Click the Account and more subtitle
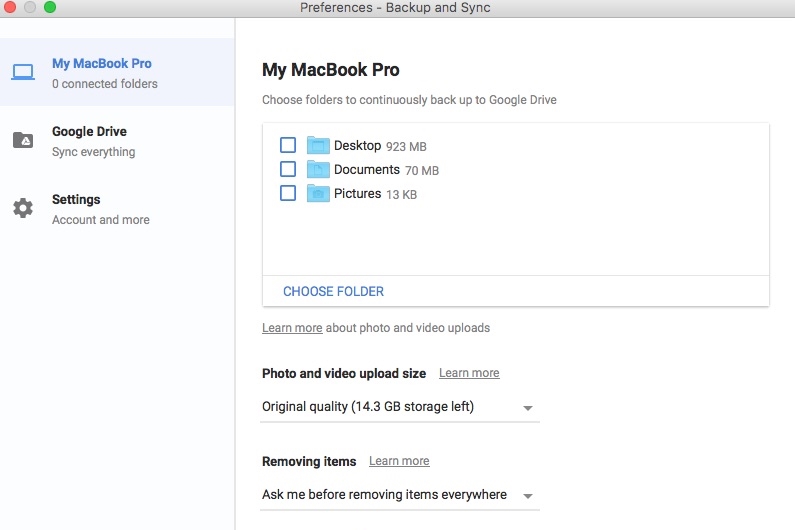Screen dimensions: 795x530 pos(101,220)
